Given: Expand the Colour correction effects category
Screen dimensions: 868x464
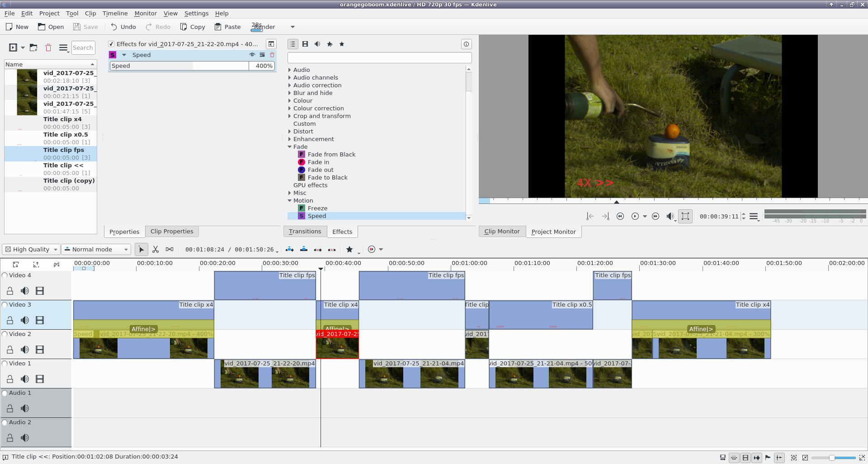Looking at the screenshot, I should click(289, 108).
